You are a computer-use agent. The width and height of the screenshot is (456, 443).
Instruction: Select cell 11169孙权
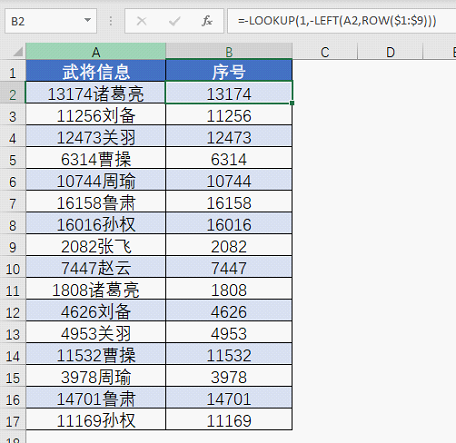pyautogui.click(x=96, y=420)
